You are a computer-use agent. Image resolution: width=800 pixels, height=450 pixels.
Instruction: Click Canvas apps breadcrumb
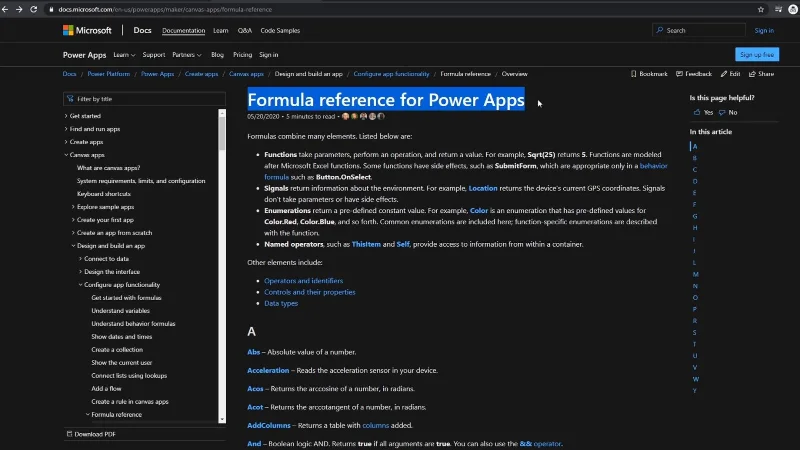point(246,74)
